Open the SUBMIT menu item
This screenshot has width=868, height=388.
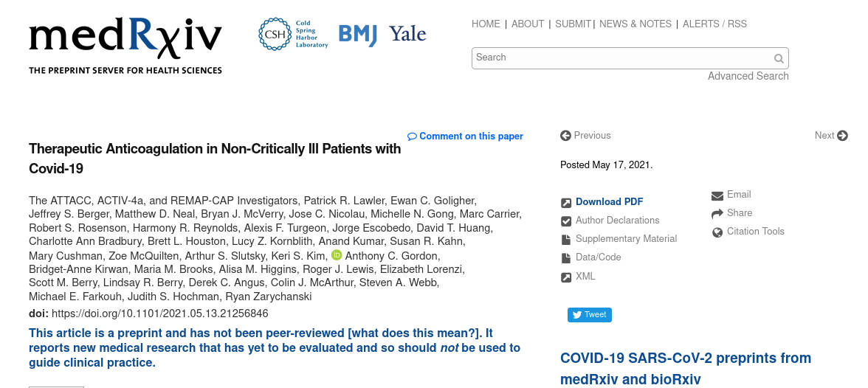(573, 24)
